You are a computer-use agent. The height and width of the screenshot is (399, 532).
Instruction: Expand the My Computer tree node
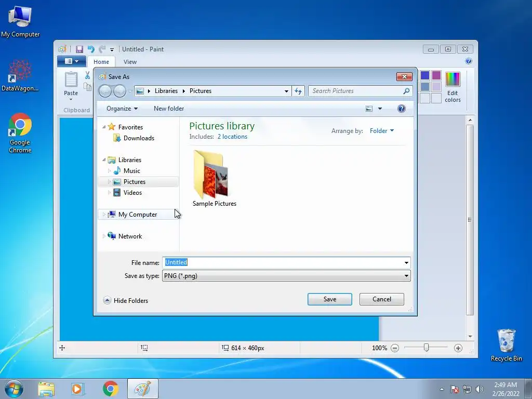click(x=104, y=215)
